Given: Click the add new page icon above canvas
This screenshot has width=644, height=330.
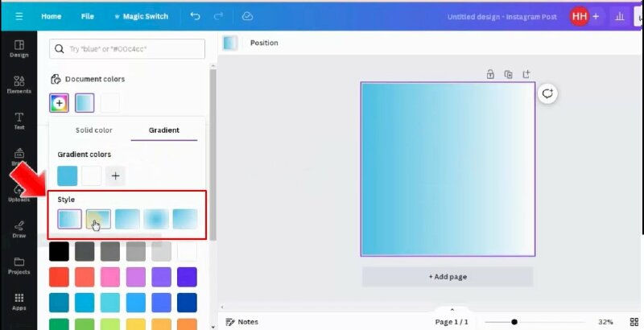Looking at the screenshot, I should pos(526,74).
